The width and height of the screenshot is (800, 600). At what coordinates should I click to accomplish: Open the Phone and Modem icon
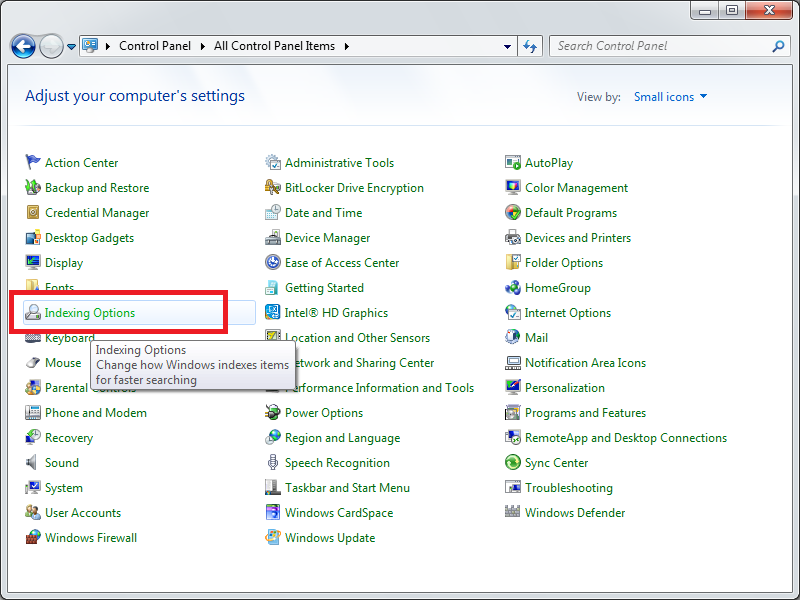point(33,412)
